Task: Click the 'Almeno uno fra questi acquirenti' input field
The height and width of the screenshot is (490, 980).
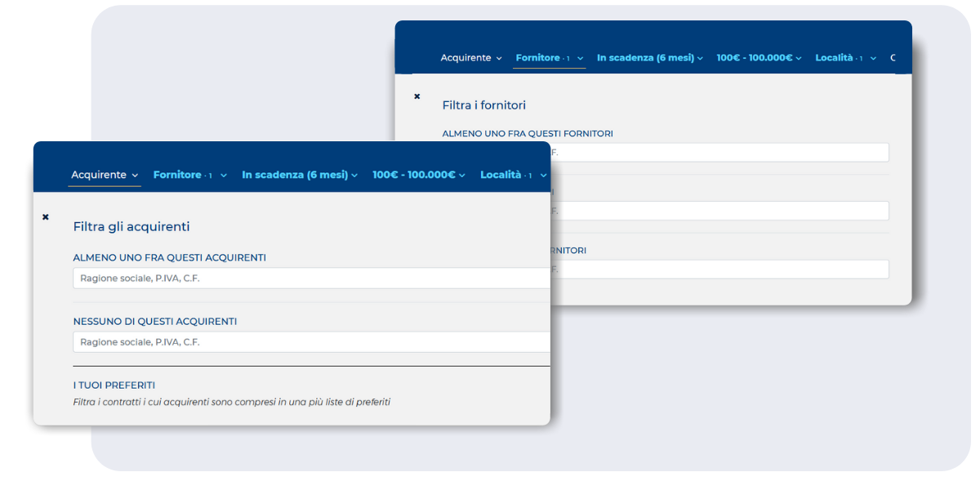Action: (x=310, y=278)
